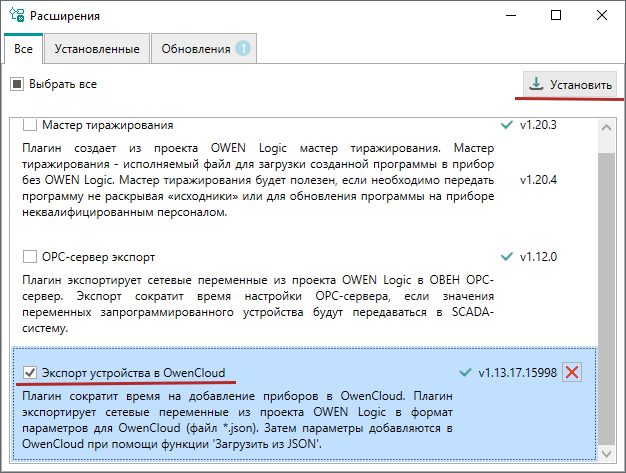Click the green checkmark next to v1.20.3
The height and width of the screenshot is (473, 626).
(505, 126)
